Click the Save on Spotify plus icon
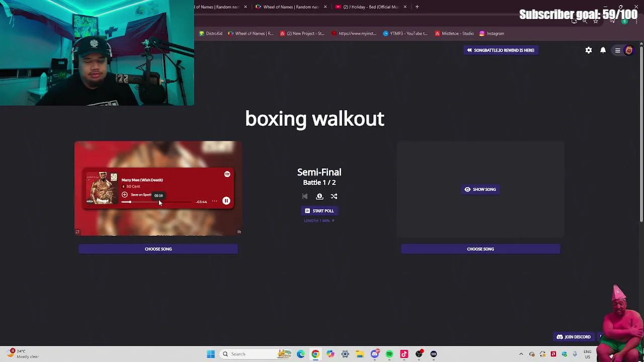 tap(125, 195)
